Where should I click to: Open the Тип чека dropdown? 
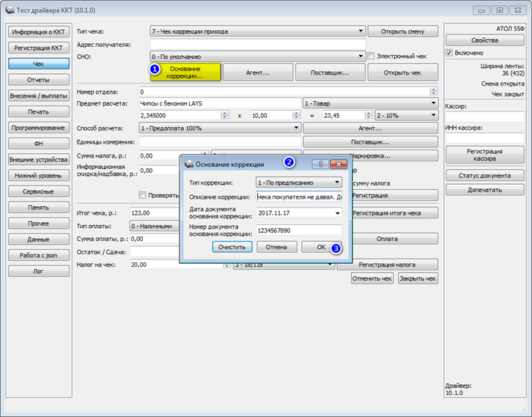coord(257,32)
